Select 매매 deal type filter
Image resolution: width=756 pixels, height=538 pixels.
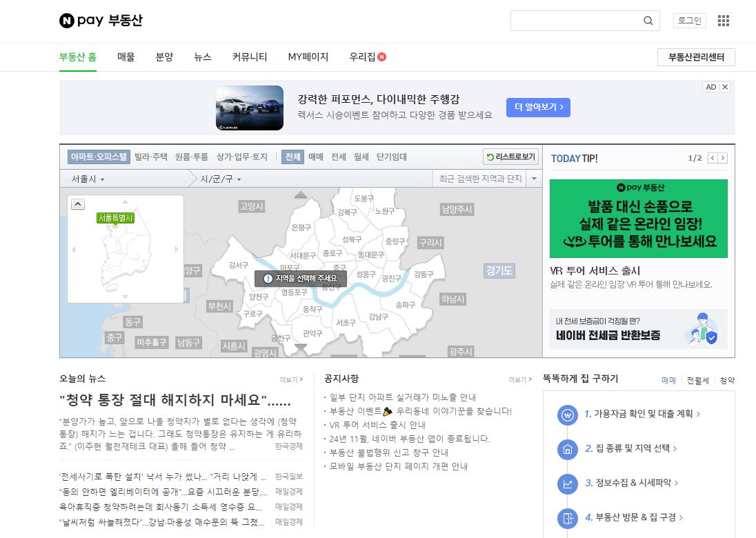coord(316,157)
